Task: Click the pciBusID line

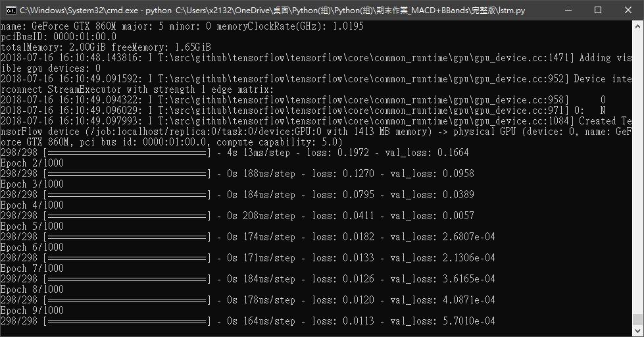Action: [59, 37]
